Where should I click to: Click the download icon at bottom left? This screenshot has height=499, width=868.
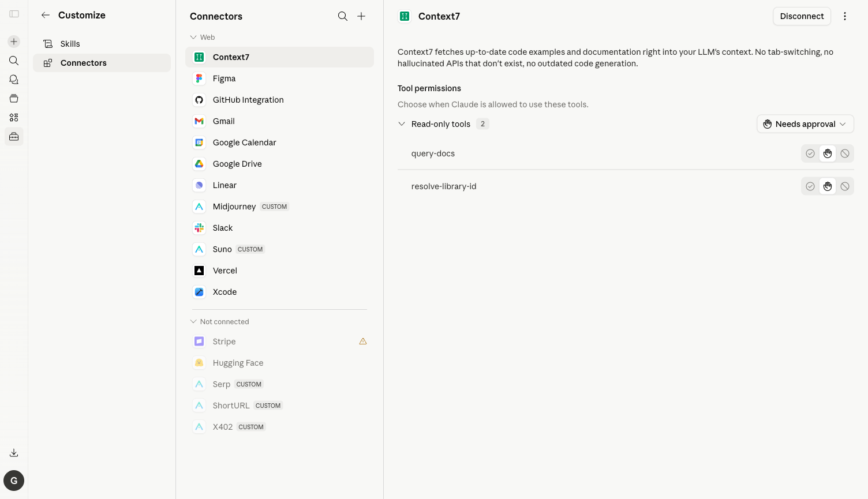tap(14, 453)
